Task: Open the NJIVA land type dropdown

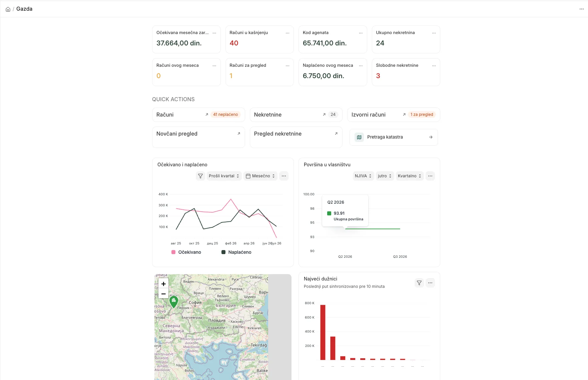Action: [363, 176]
